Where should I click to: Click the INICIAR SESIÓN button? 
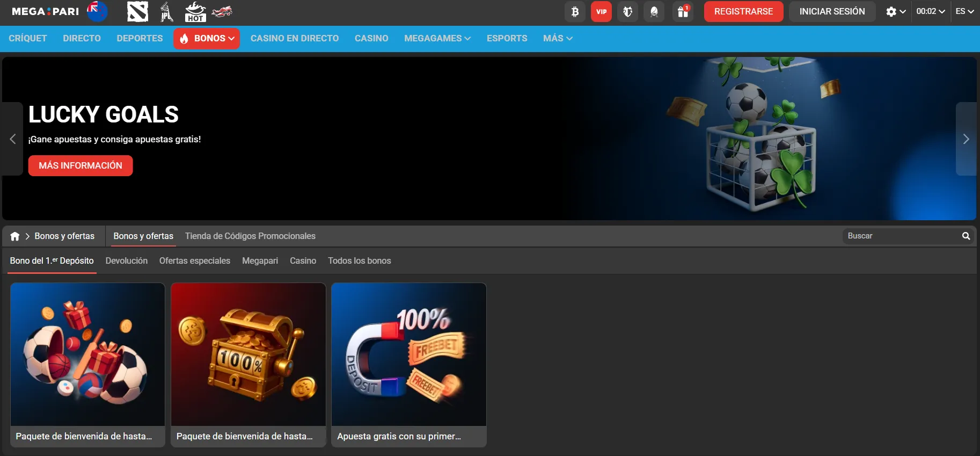tap(832, 11)
